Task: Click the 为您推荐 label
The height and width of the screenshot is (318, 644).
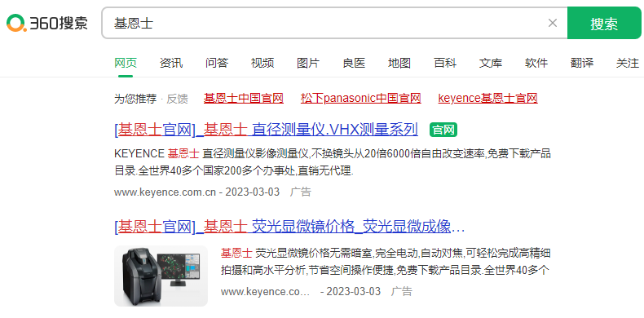Action: pyautogui.click(x=135, y=99)
